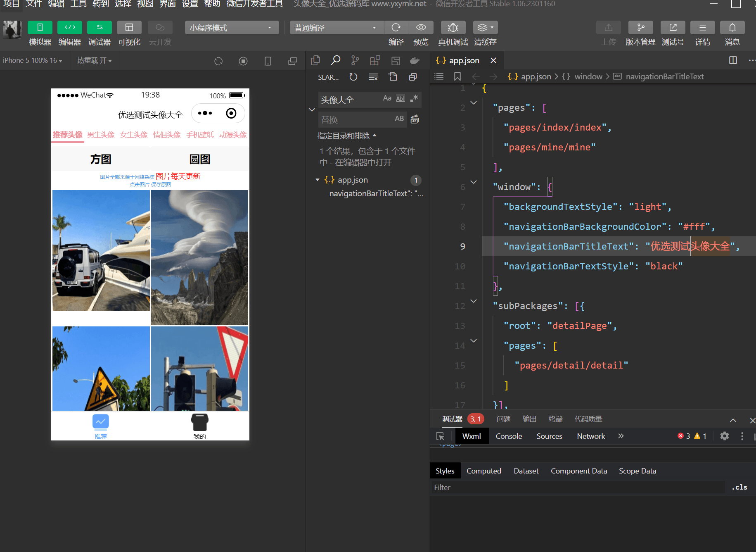Click the 圆图 button in simulator
Viewport: 756px width, 552px height.
(200, 159)
